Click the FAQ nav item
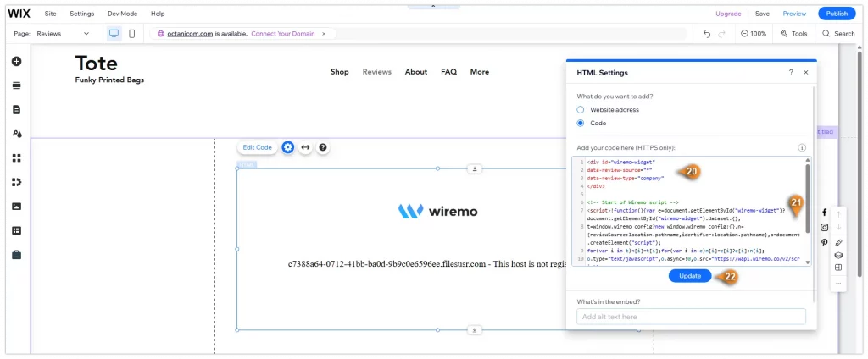 point(449,71)
